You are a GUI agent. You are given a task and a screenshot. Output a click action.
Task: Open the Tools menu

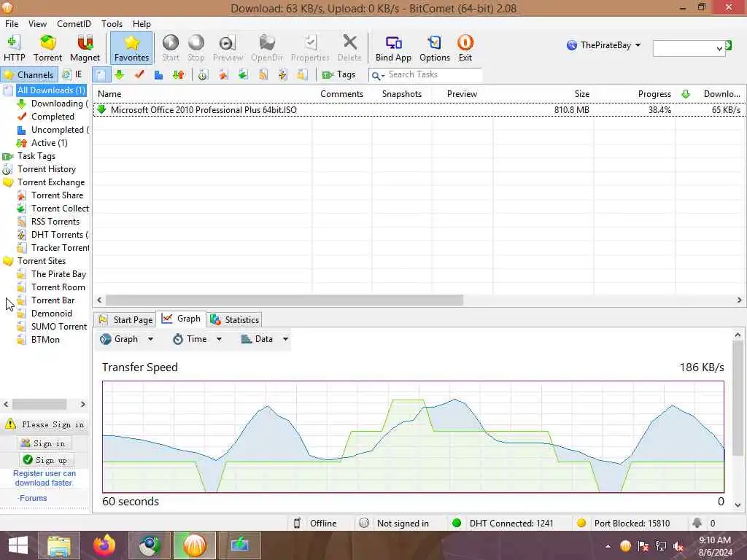(112, 24)
